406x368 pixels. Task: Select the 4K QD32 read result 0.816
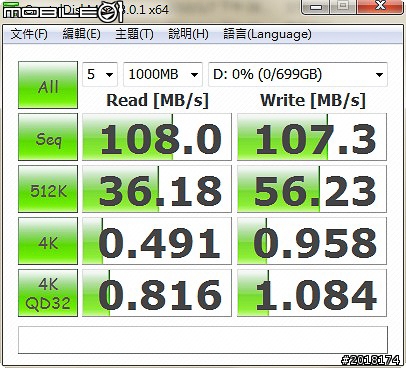coord(157,293)
